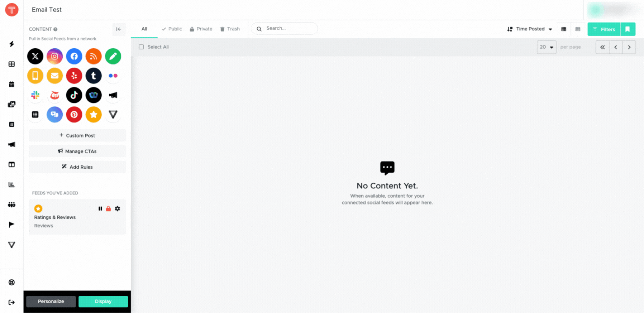Screen dimensions: 644x313
Task: Go to first page of results
Action: [602, 47]
